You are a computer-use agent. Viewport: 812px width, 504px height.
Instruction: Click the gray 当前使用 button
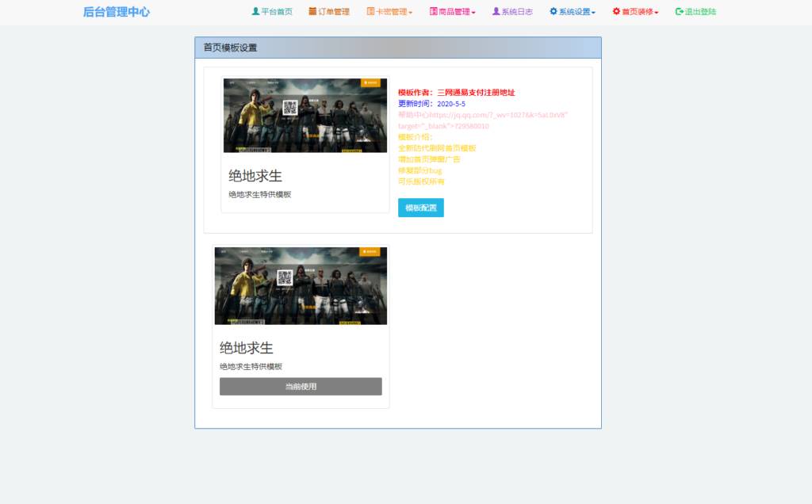pyautogui.click(x=301, y=387)
